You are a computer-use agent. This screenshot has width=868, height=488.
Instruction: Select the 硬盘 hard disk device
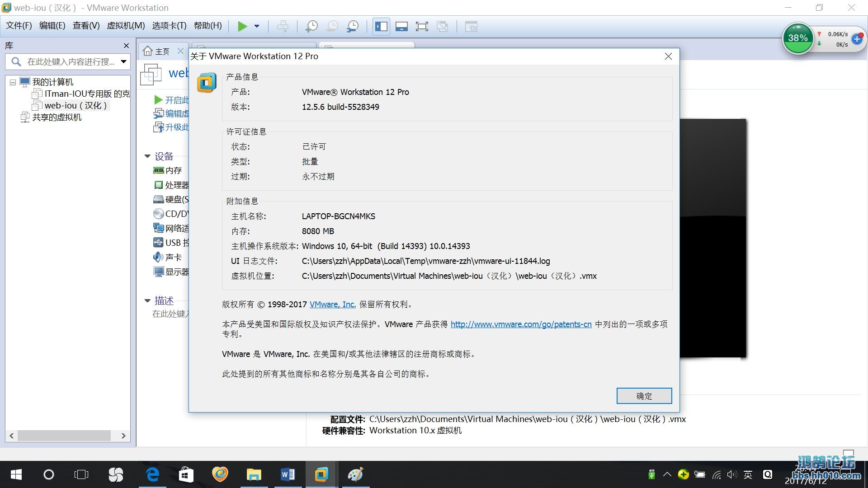tap(171, 199)
